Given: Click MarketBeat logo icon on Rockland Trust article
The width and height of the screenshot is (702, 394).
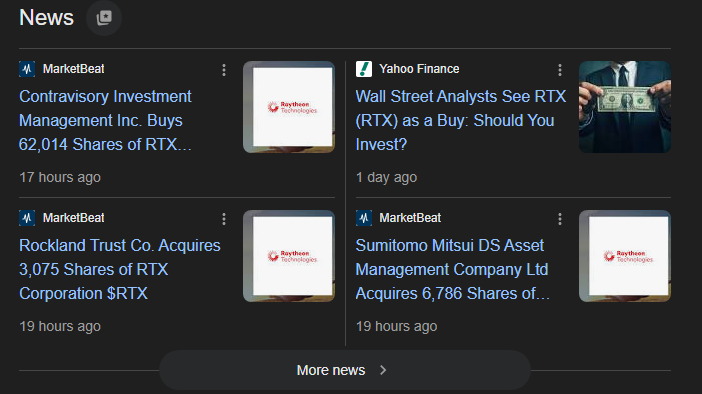Looking at the screenshot, I should coord(27,218).
